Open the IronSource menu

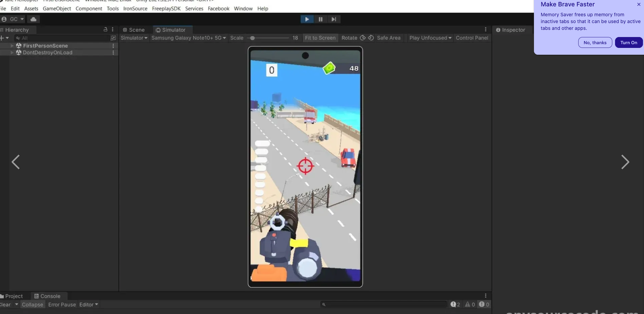[135, 8]
